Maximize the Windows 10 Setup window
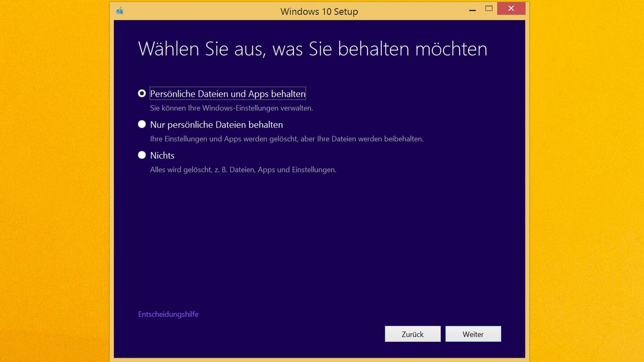 click(489, 8)
